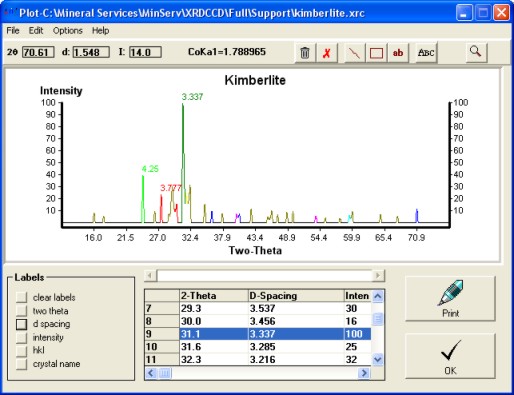Click table vertical scrollbar thumb
This screenshot has height=395, width=514.
pos(378,319)
